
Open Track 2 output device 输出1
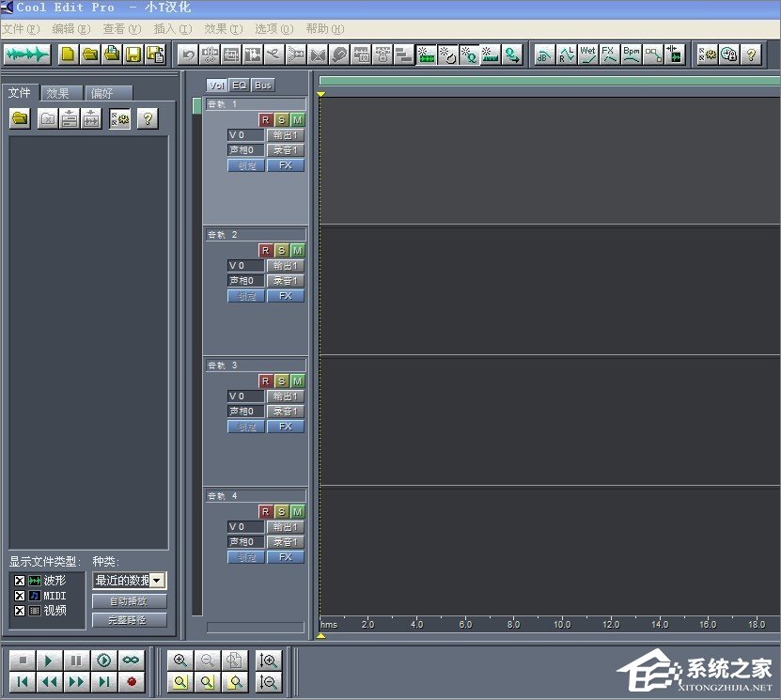click(286, 266)
